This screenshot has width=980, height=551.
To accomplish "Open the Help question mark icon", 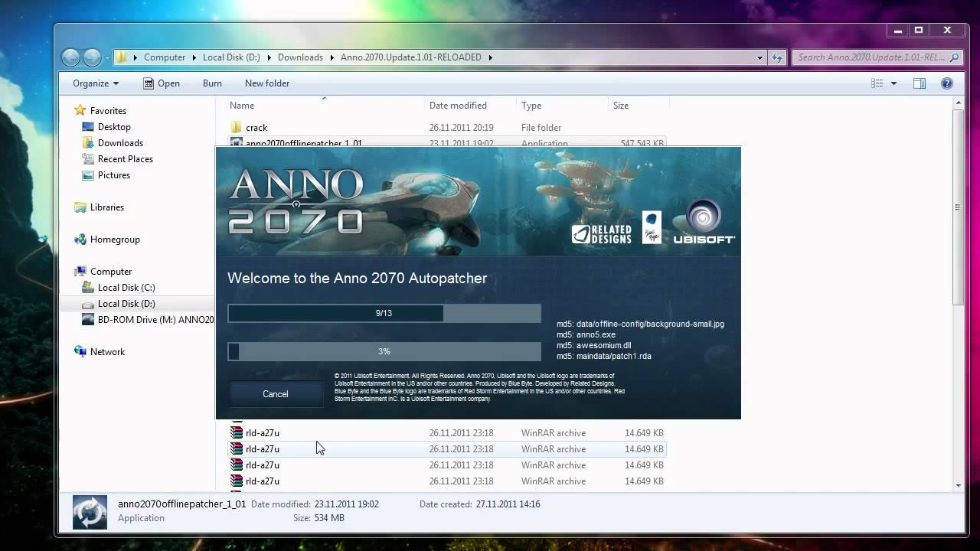I will coord(946,83).
